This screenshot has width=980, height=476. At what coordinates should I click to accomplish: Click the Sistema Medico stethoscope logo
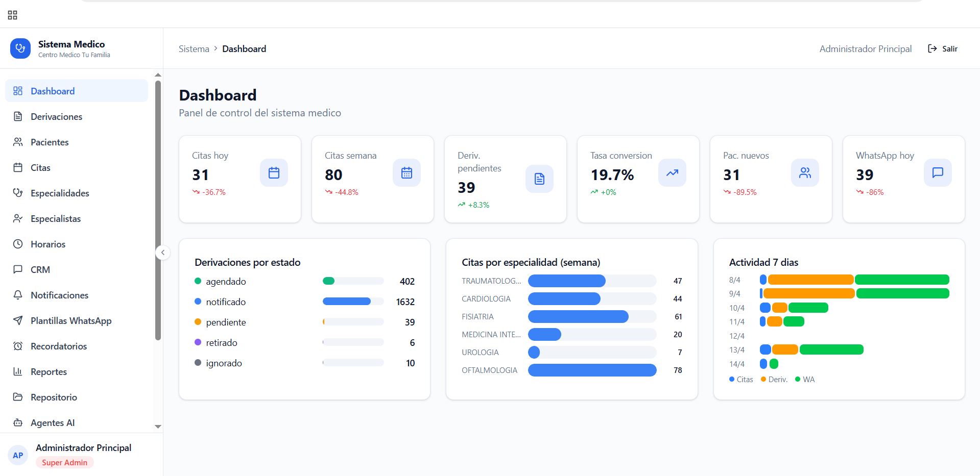pyautogui.click(x=20, y=48)
